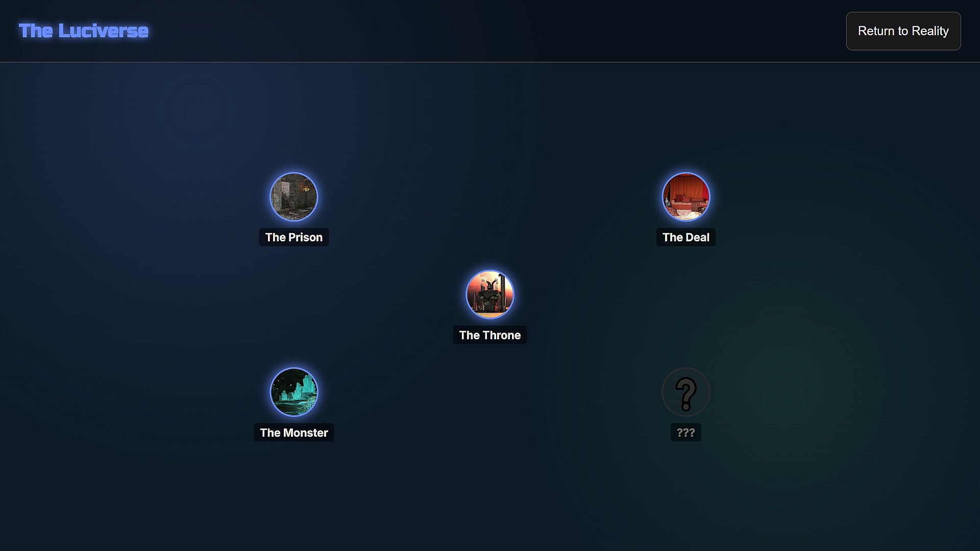Image resolution: width=980 pixels, height=551 pixels.
Task: Click the "The Monster" text label
Action: point(293,433)
